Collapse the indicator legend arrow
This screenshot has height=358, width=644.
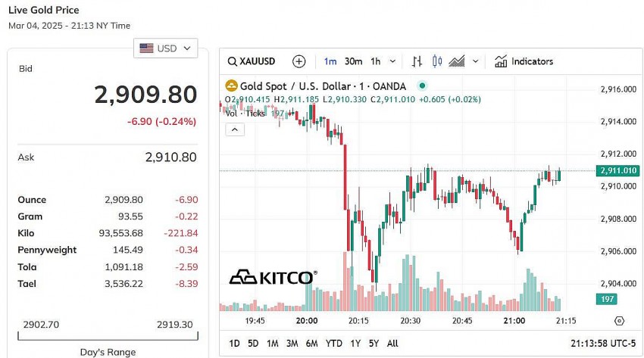pyautogui.click(x=235, y=129)
